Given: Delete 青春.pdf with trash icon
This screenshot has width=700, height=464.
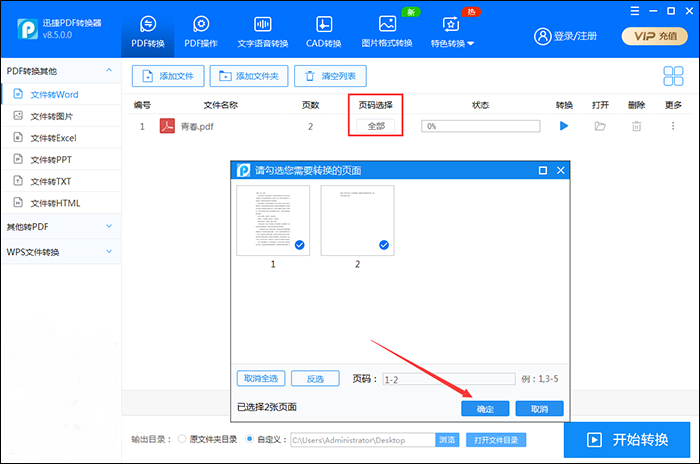Looking at the screenshot, I should point(636,126).
